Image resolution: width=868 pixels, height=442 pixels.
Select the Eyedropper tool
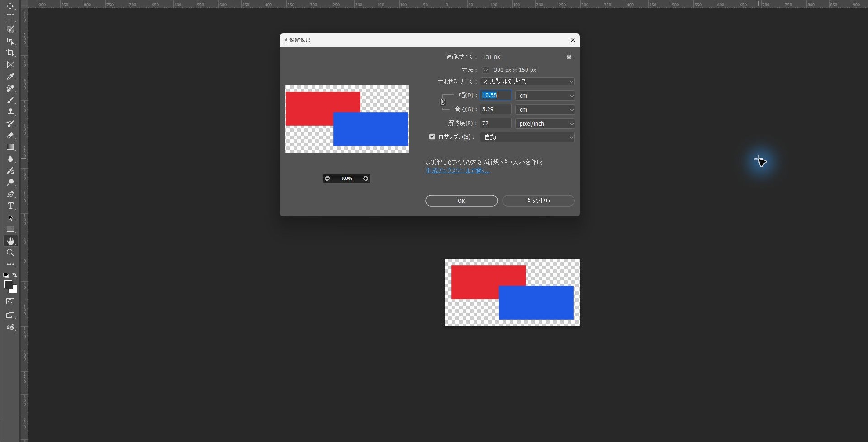click(x=10, y=77)
